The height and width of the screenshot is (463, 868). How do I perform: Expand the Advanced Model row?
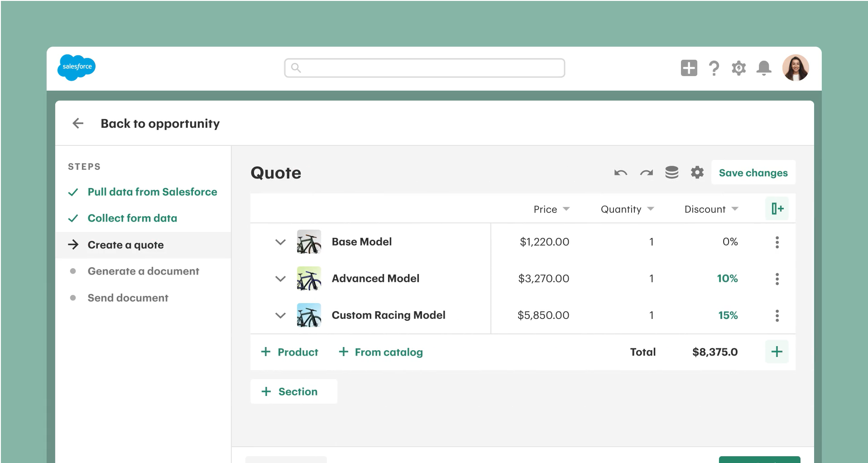click(280, 279)
